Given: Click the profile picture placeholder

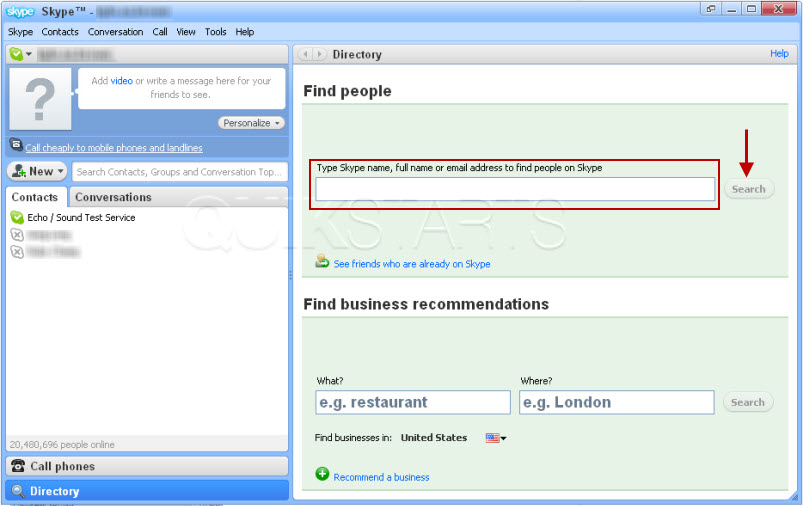Looking at the screenshot, I should [x=40, y=98].
